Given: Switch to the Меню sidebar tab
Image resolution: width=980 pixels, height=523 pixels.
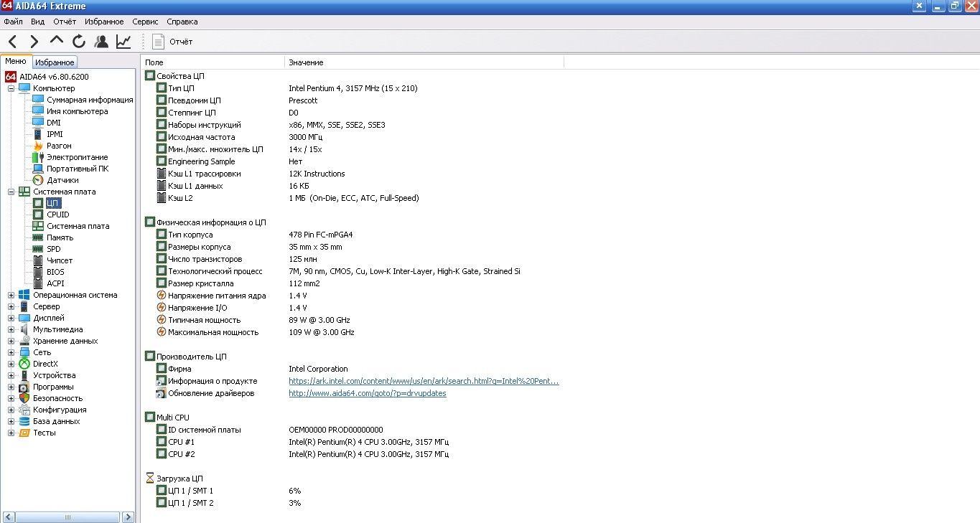Looking at the screenshot, I should 16,62.
